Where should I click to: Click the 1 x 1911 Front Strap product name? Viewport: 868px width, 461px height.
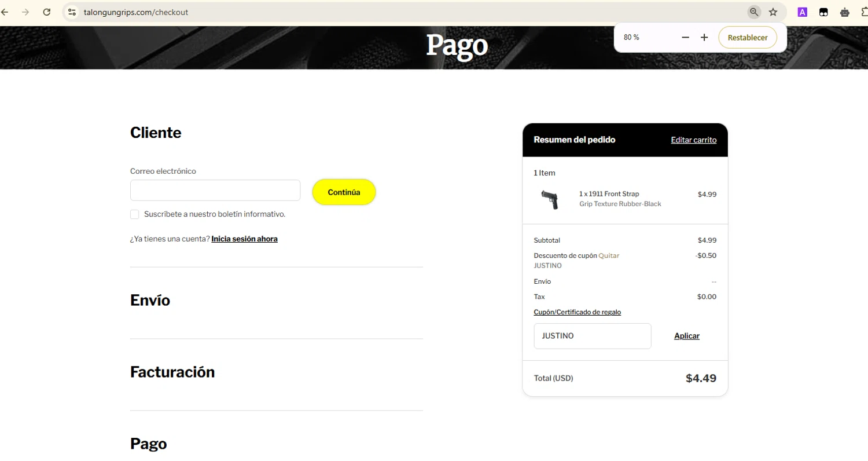tap(609, 194)
